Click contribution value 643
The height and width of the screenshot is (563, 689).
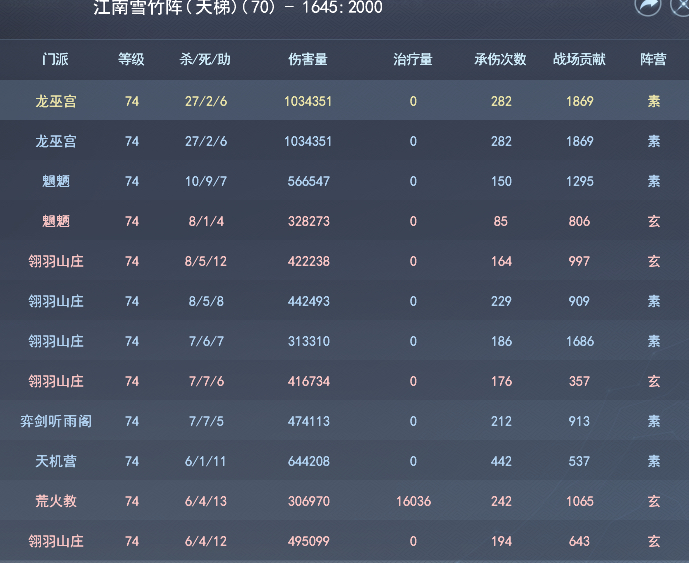click(579, 541)
